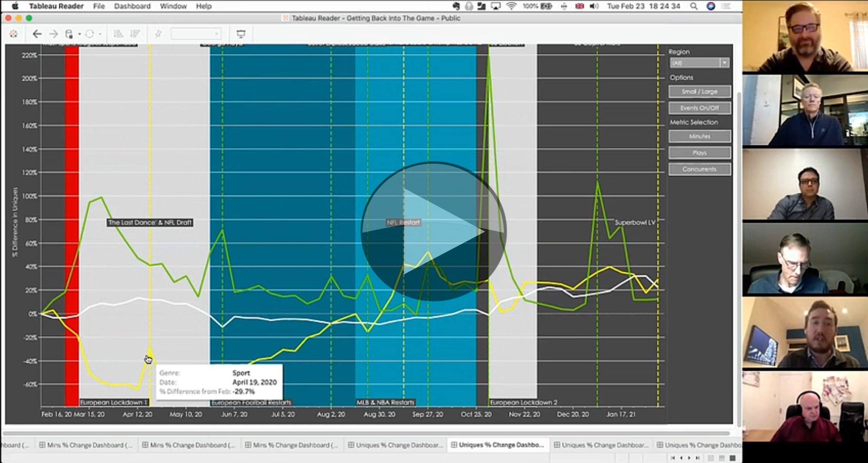
Task: Click the Siri icon
Action: [x=711, y=6]
